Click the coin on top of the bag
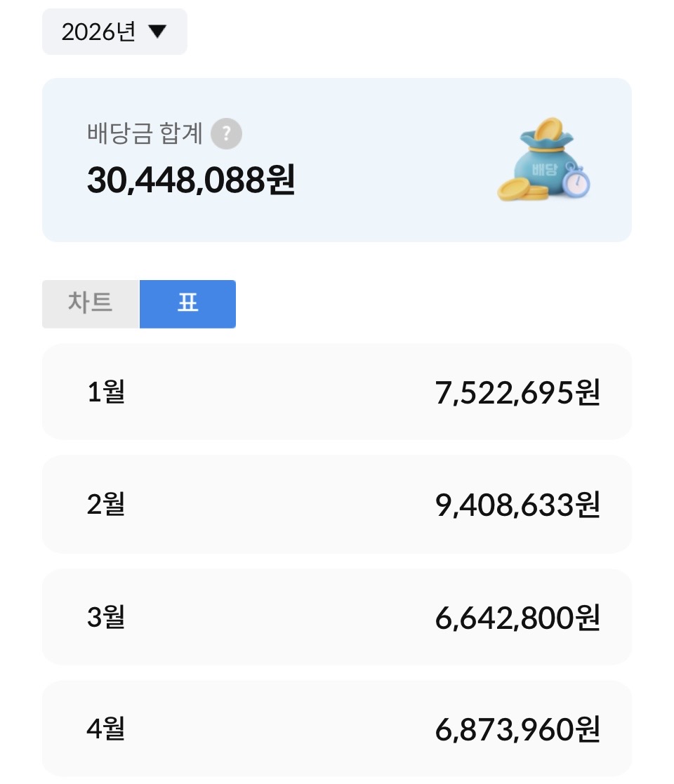674x784 pixels. (x=548, y=129)
